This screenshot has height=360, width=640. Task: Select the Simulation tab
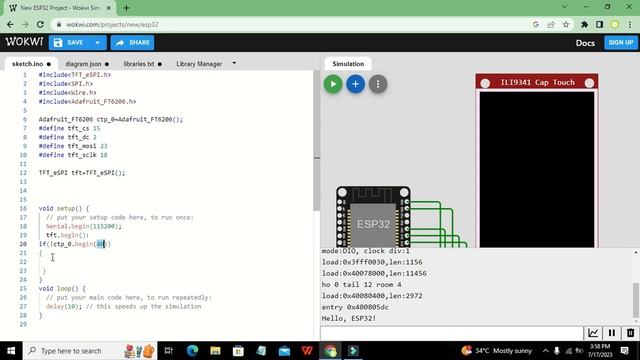(348, 64)
